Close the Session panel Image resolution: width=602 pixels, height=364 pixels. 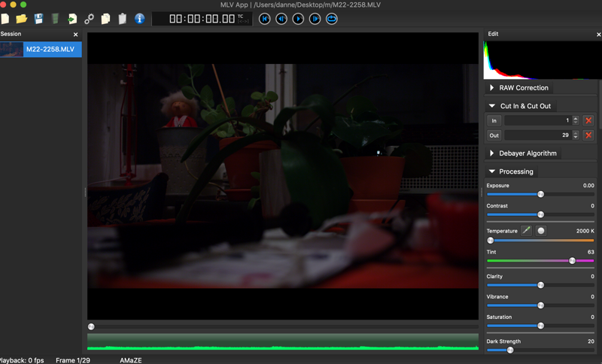click(x=76, y=35)
